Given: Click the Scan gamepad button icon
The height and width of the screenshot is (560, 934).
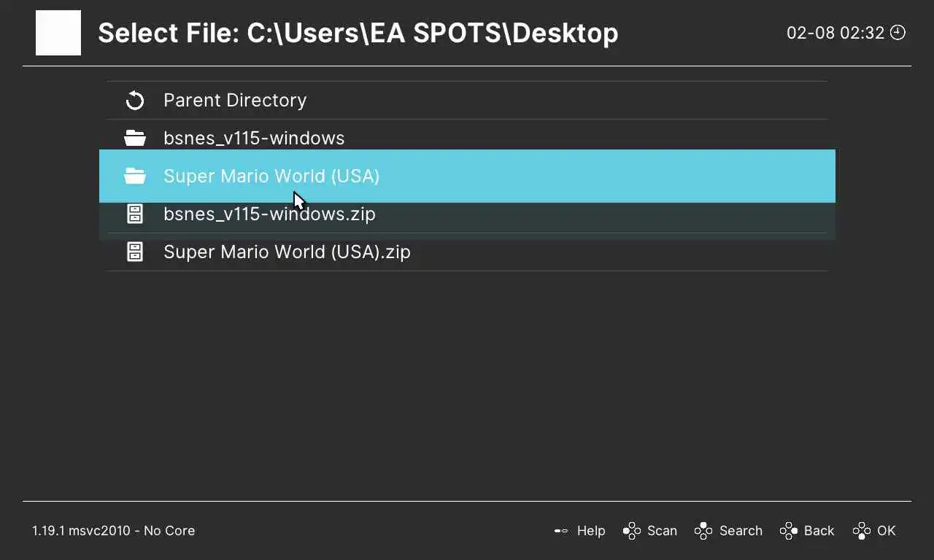Looking at the screenshot, I should 631,531.
